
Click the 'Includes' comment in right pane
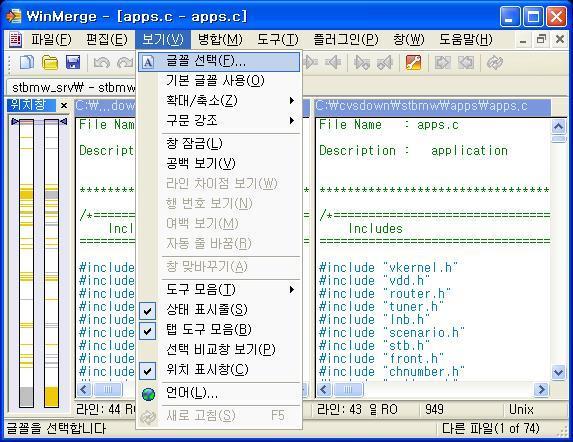tap(375, 229)
